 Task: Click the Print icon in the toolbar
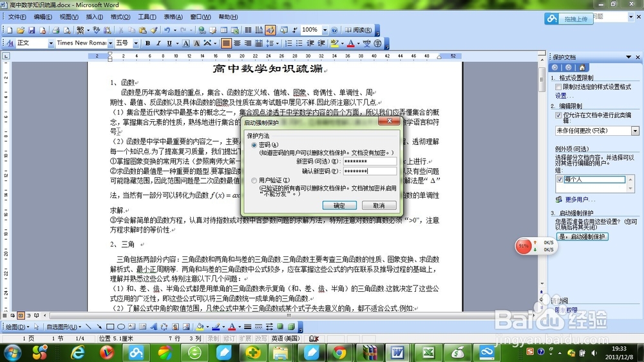pyautogui.click(x=56, y=30)
